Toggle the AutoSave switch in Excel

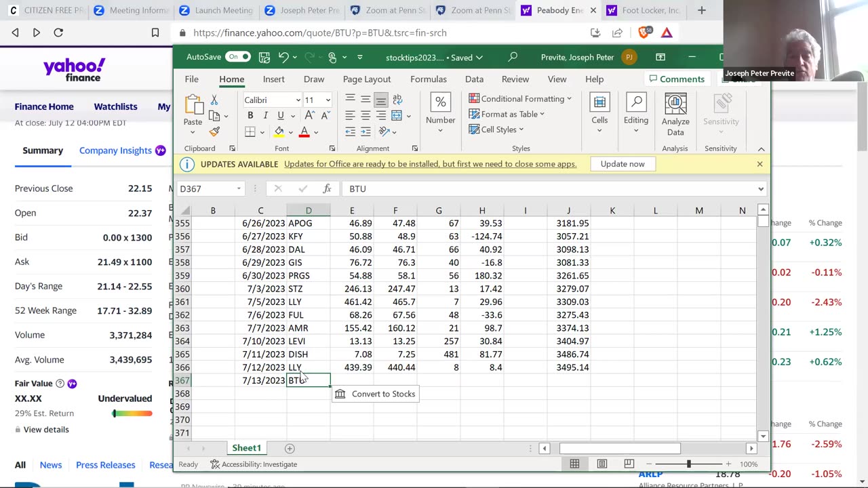click(238, 57)
